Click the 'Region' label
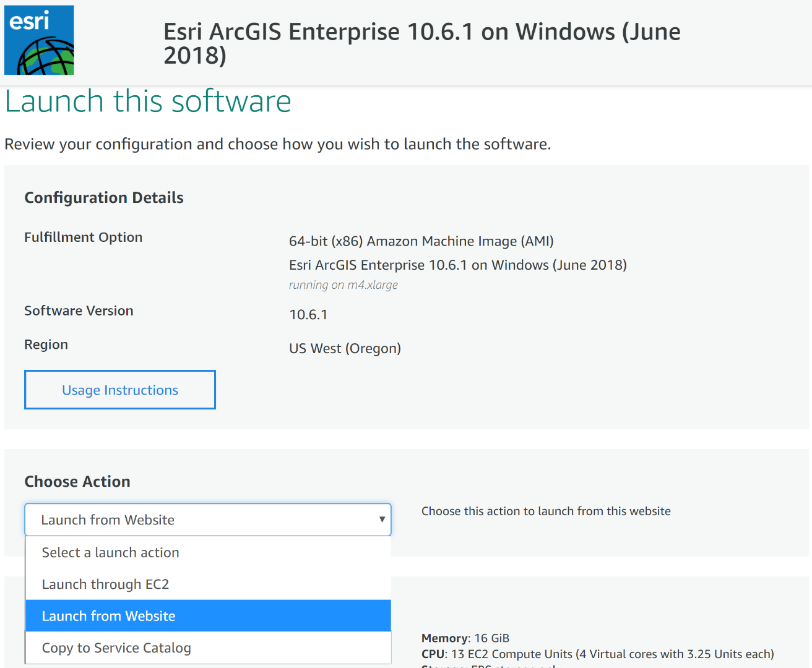Image resolution: width=812 pixels, height=668 pixels. 46,345
